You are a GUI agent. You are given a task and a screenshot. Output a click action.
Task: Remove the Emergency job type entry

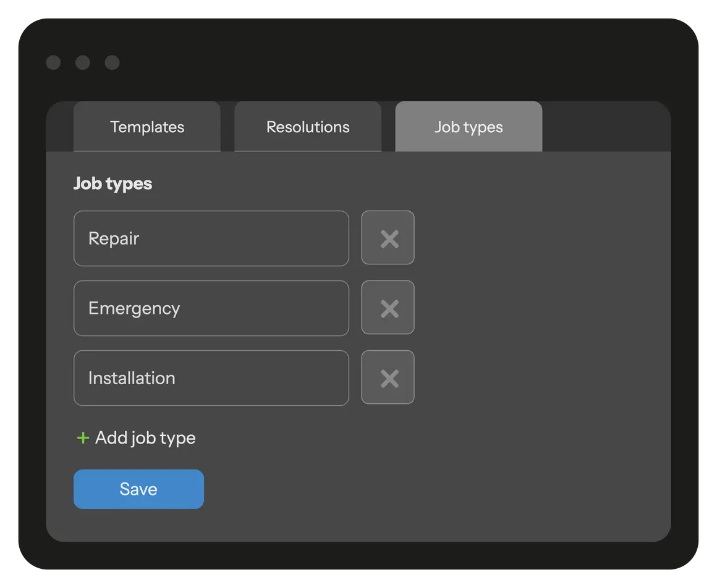388,308
